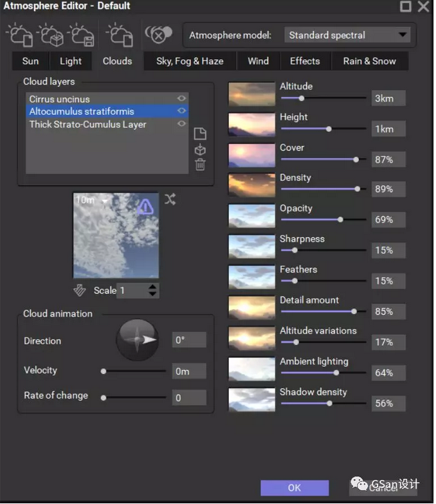Click the Cover slider handle
This screenshot has width=436, height=504.
[356, 159]
